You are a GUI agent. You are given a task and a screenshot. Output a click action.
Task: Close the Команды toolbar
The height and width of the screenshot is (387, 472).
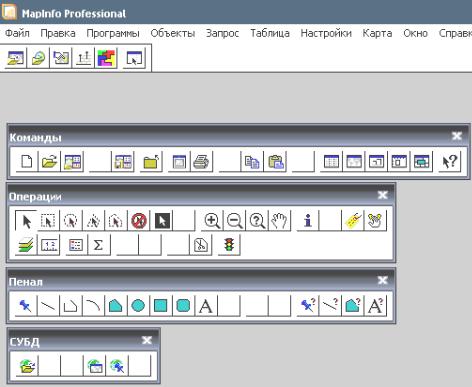click(x=457, y=136)
